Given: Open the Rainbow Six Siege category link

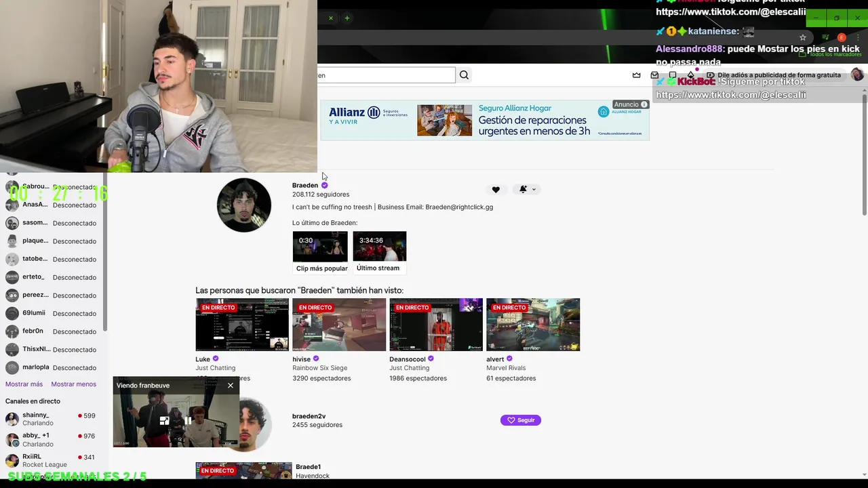Looking at the screenshot, I should tap(319, 368).
